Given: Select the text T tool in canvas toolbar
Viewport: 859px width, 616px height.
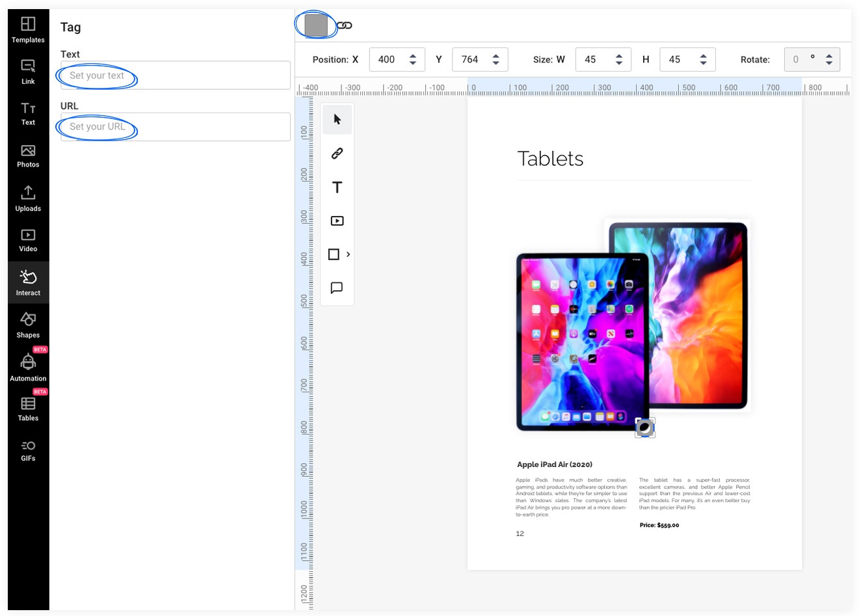Looking at the screenshot, I should [x=337, y=187].
